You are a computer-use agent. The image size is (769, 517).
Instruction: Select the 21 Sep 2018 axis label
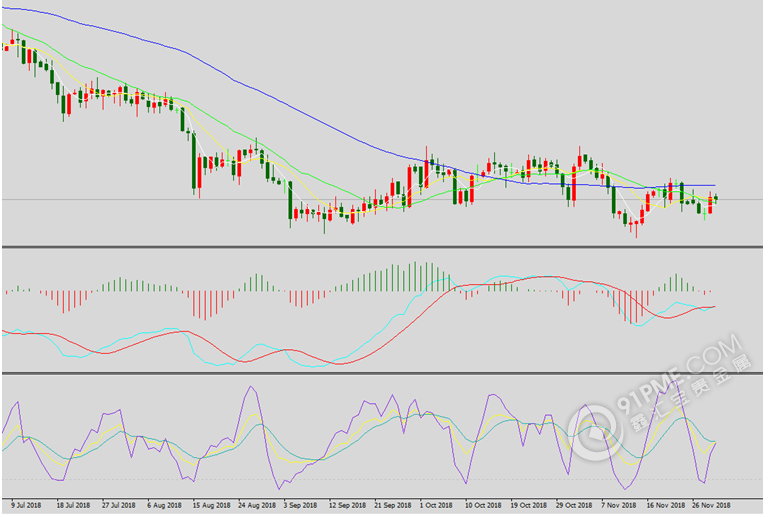(393, 505)
